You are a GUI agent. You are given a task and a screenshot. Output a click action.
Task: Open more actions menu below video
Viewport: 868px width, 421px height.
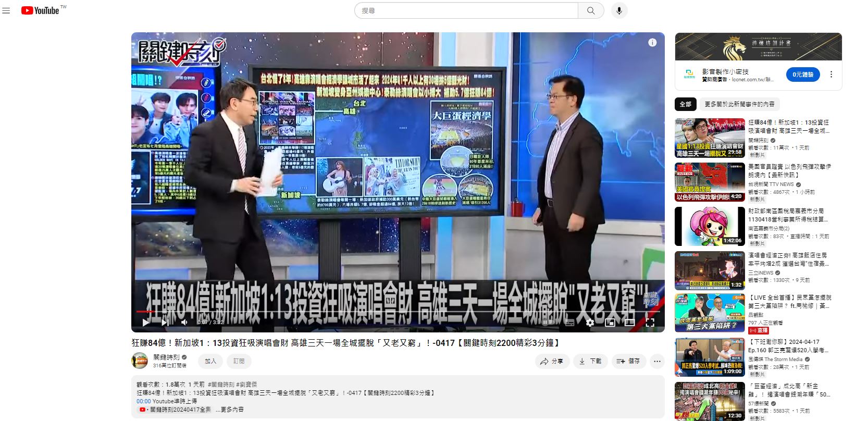657,361
